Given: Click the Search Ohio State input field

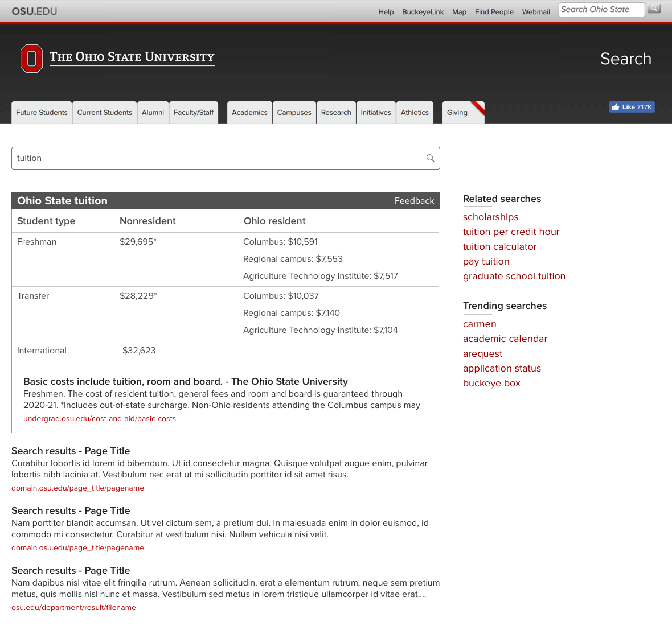Looking at the screenshot, I should (601, 10).
